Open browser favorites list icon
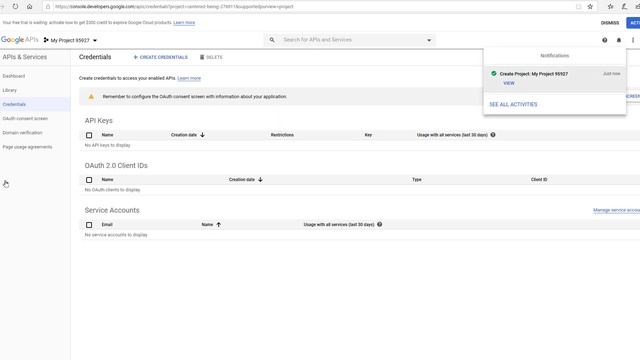This screenshot has width=640, height=360. click(x=611, y=7)
